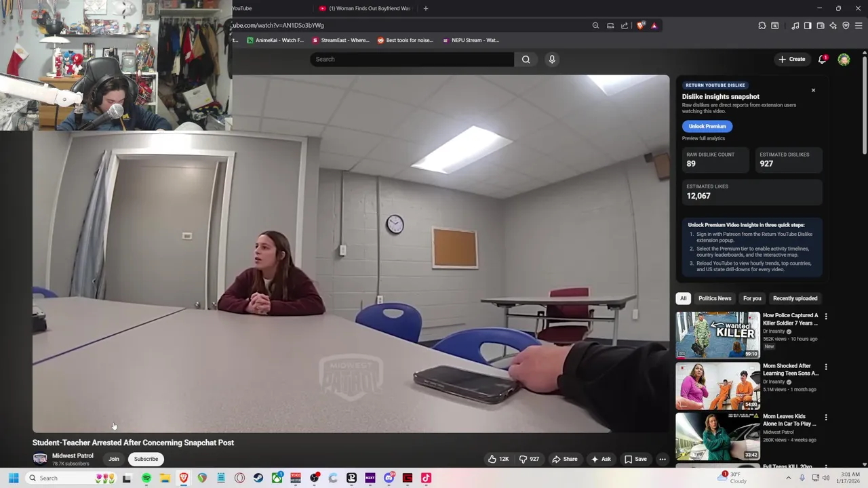Open Spotify from taskbar
The image size is (868, 488).
tap(146, 478)
